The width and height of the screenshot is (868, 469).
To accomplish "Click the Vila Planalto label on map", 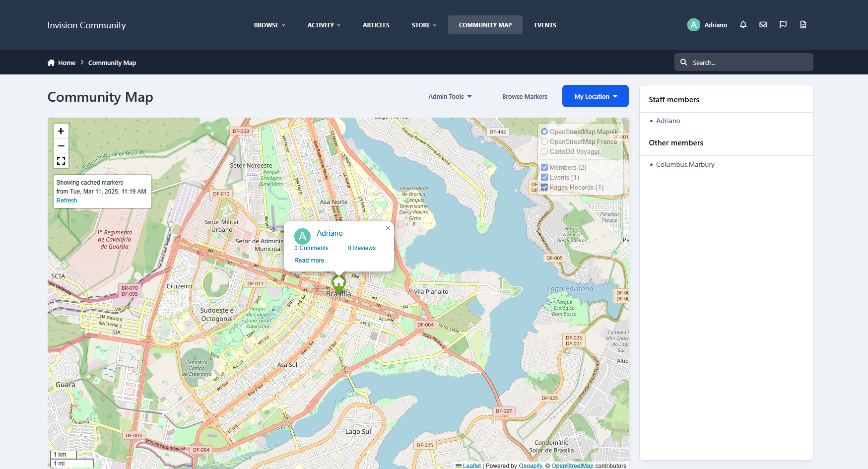I will pyautogui.click(x=431, y=292).
